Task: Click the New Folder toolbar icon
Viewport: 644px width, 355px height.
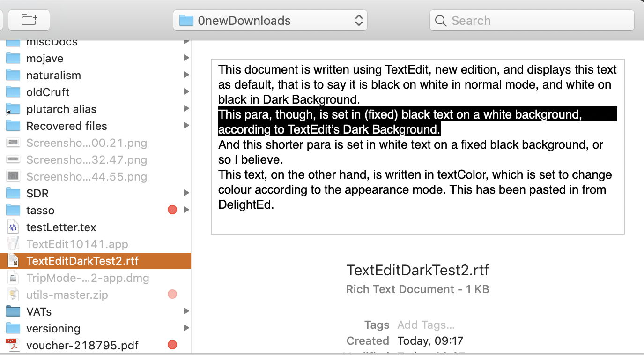Action: tap(29, 20)
